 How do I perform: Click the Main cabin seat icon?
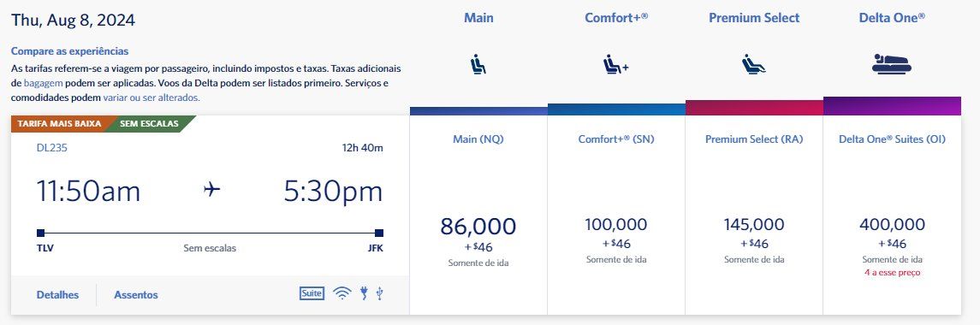point(478,65)
